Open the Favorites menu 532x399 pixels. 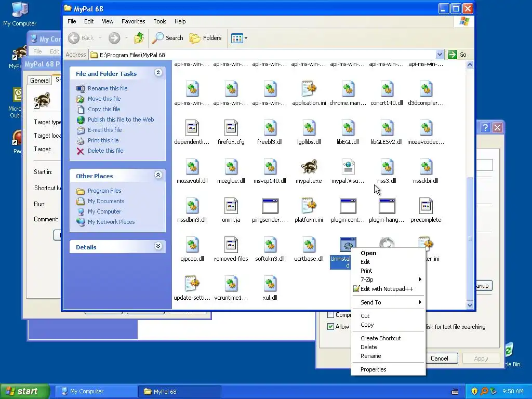tap(134, 21)
